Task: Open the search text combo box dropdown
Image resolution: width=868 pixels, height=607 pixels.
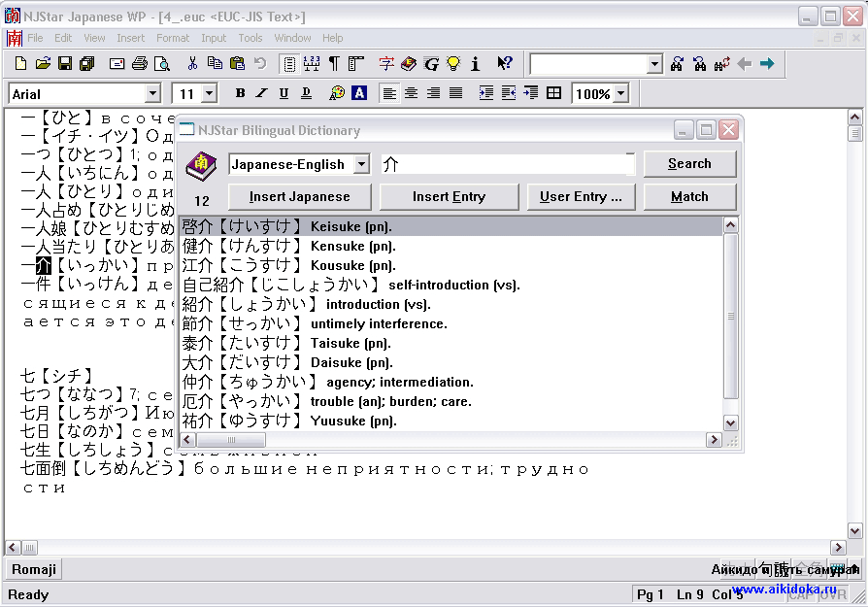Action: coord(654,64)
